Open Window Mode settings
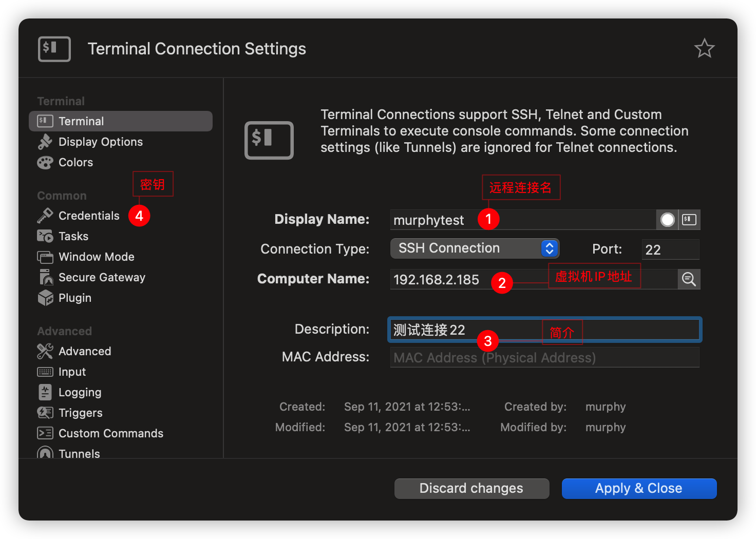The height and width of the screenshot is (539, 756). (96, 257)
